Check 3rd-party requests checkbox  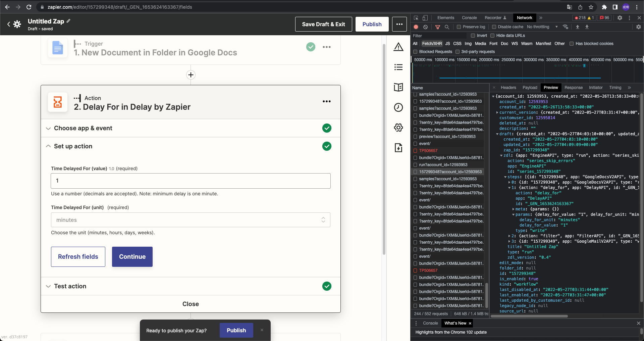pyautogui.click(x=458, y=52)
